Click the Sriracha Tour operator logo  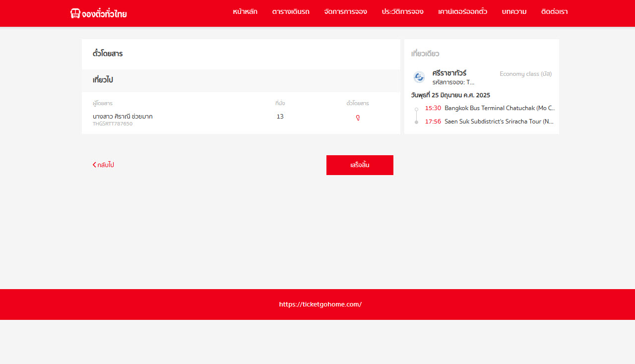[419, 77]
